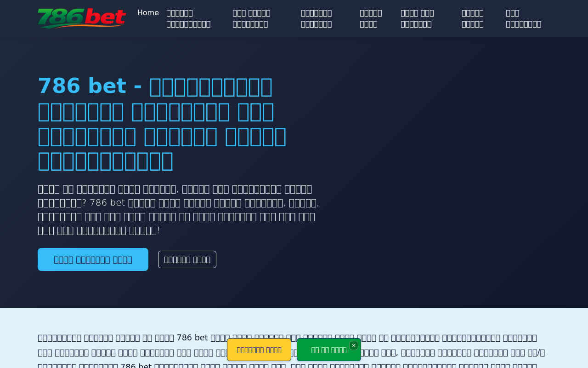Viewport: 588px width, 368px height.
Task: Open the fifth navigation menu item
Action: pos(371,18)
